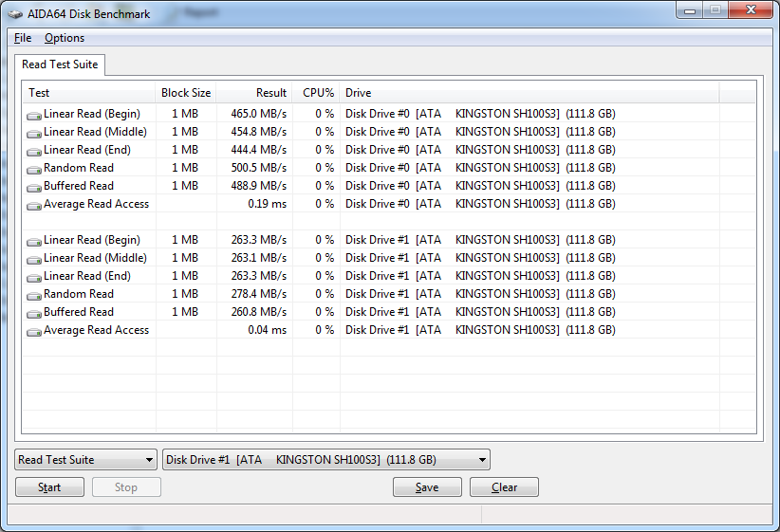
Task: Click 0 % CPU value in Disk Drive #0 Linear Read (Begin) row
Action: 325,114
